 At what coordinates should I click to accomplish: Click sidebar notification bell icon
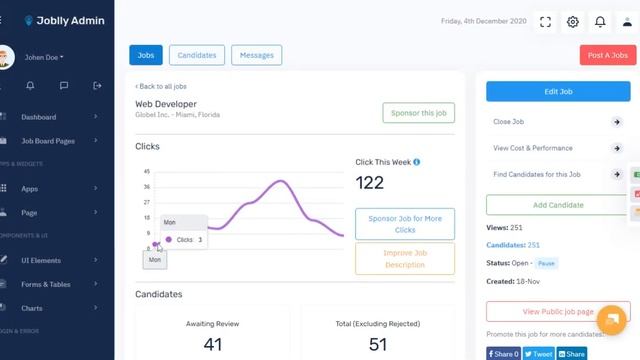[30, 86]
